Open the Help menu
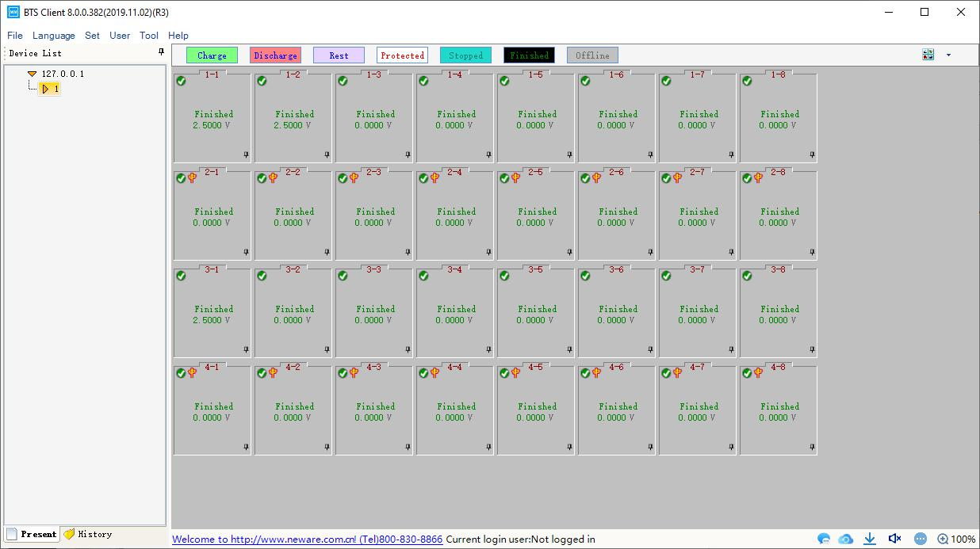The width and height of the screenshot is (980, 549). (178, 36)
